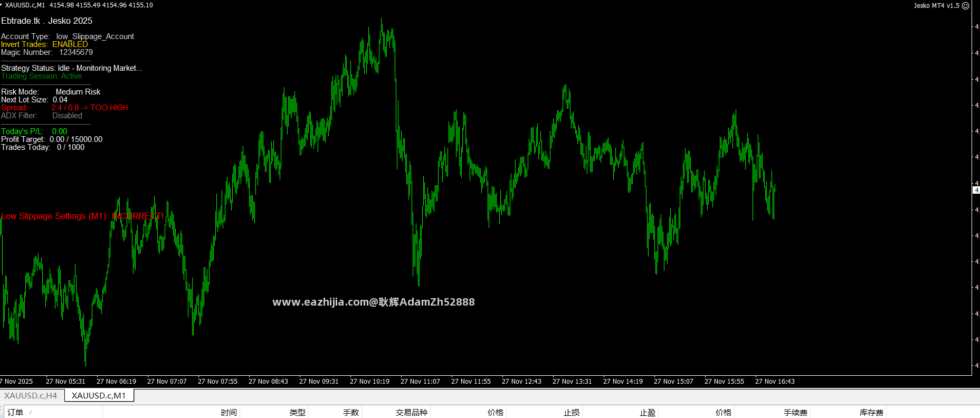Screen dimensions: 980x418
Task: Click the '27 Nov 12:43' time axis label
Action: [x=521, y=382]
